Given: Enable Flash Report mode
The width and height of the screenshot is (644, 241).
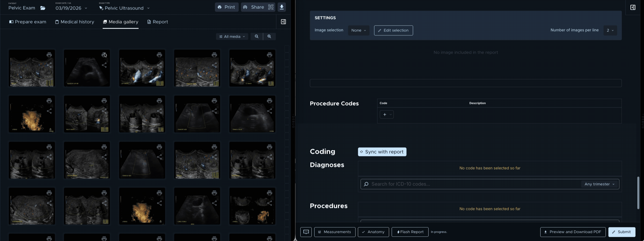Looking at the screenshot, I should tap(409, 232).
